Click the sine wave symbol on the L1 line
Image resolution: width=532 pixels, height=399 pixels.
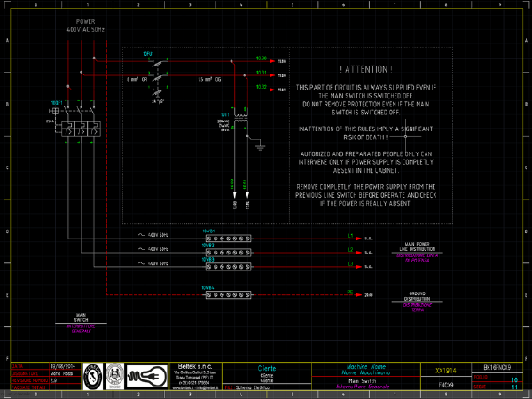(x=142, y=235)
